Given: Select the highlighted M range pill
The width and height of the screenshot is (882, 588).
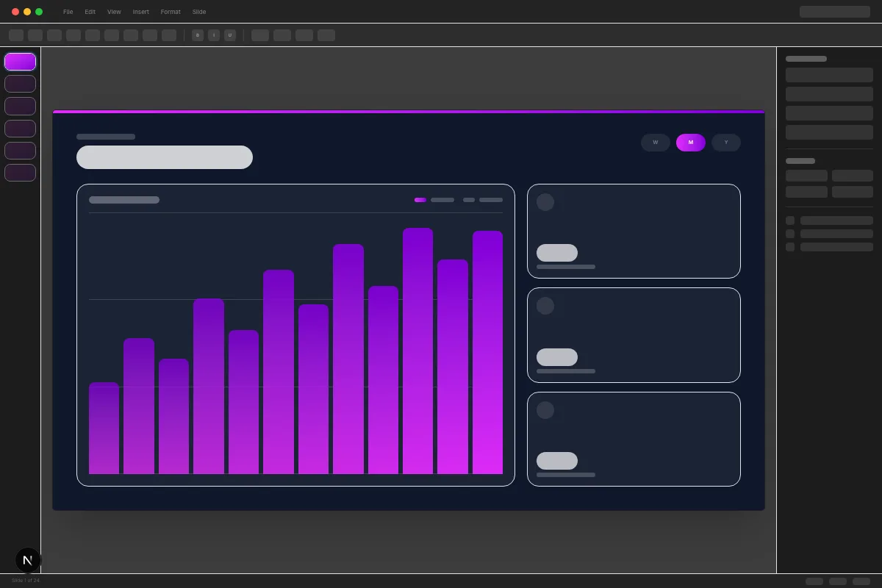Looking at the screenshot, I should tap(691, 143).
